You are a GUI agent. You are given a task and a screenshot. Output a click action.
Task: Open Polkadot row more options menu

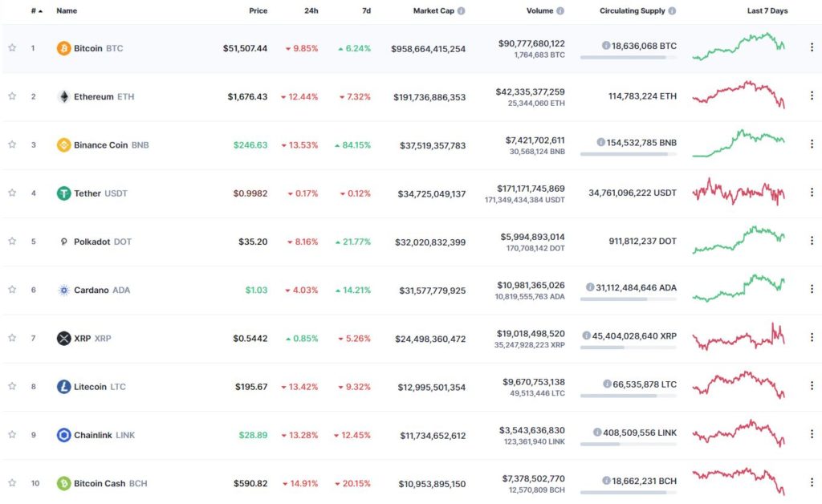[812, 241]
